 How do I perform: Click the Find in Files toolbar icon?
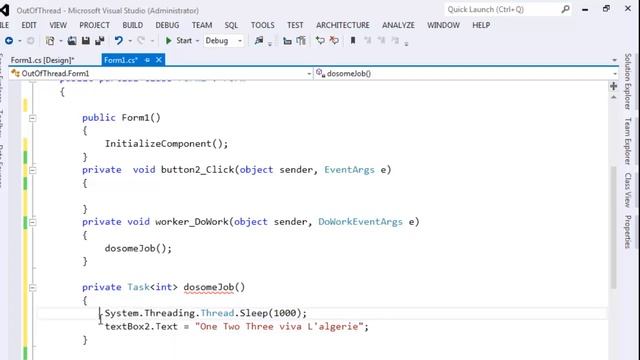[x=259, y=40]
